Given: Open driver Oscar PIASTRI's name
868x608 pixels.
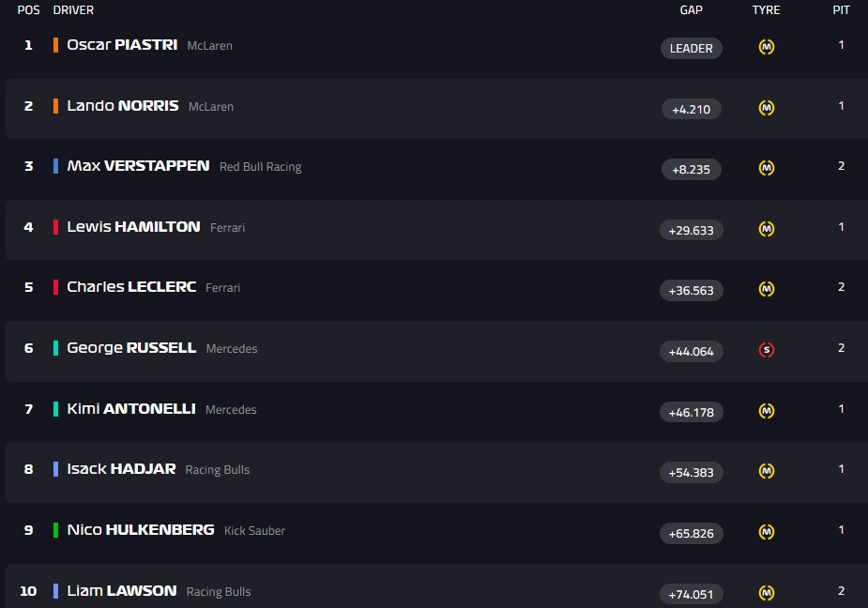Looking at the screenshot, I should (122, 45).
